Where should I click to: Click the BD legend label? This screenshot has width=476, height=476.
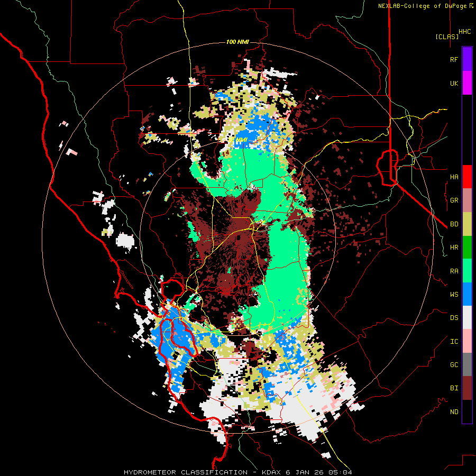click(x=454, y=224)
